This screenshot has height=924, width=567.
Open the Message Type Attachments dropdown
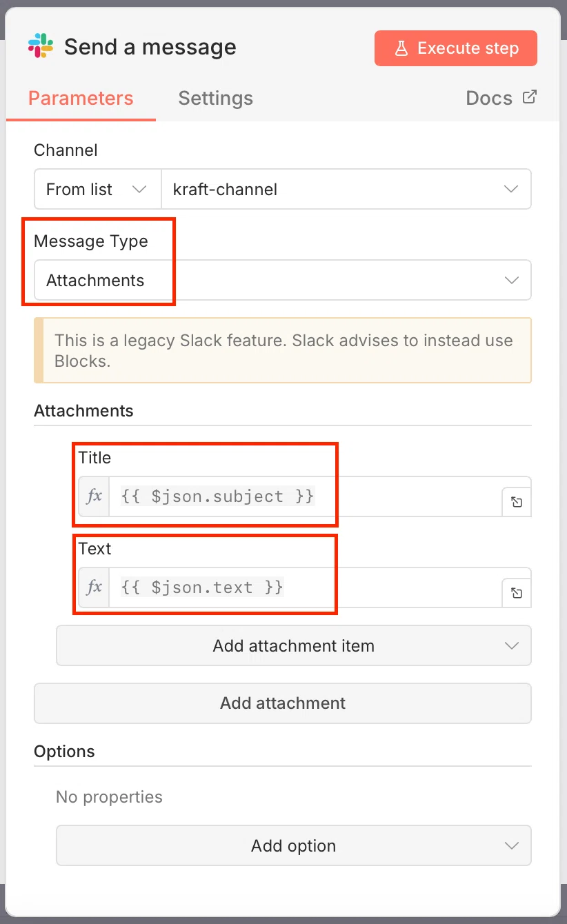[283, 280]
